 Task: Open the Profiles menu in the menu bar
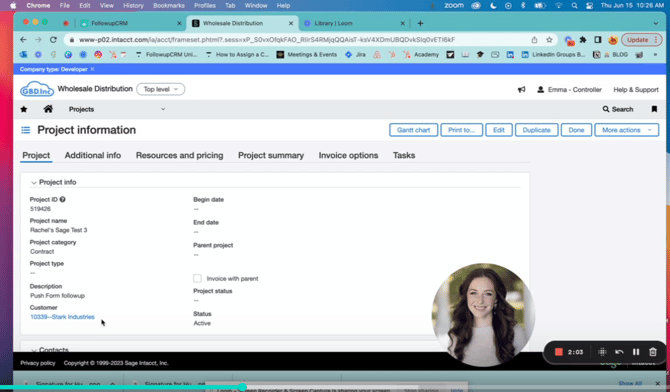coord(205,6)
